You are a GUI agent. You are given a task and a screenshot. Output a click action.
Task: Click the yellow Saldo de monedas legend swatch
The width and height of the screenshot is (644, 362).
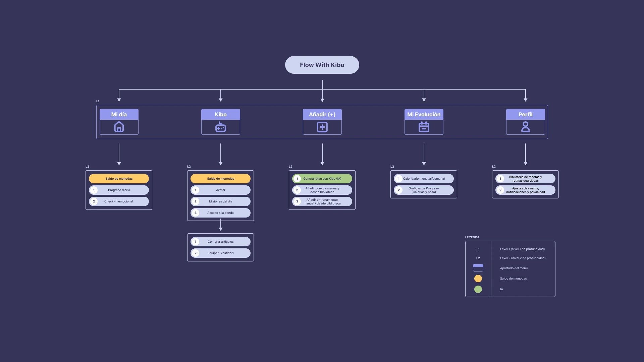(x=478, y=279)
